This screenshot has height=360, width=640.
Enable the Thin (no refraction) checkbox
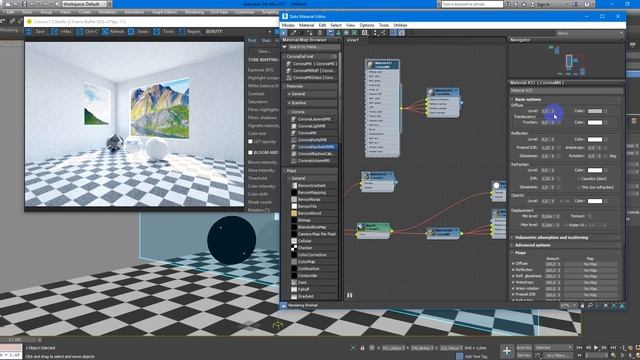pyautogui.click(x=579, y=187)
